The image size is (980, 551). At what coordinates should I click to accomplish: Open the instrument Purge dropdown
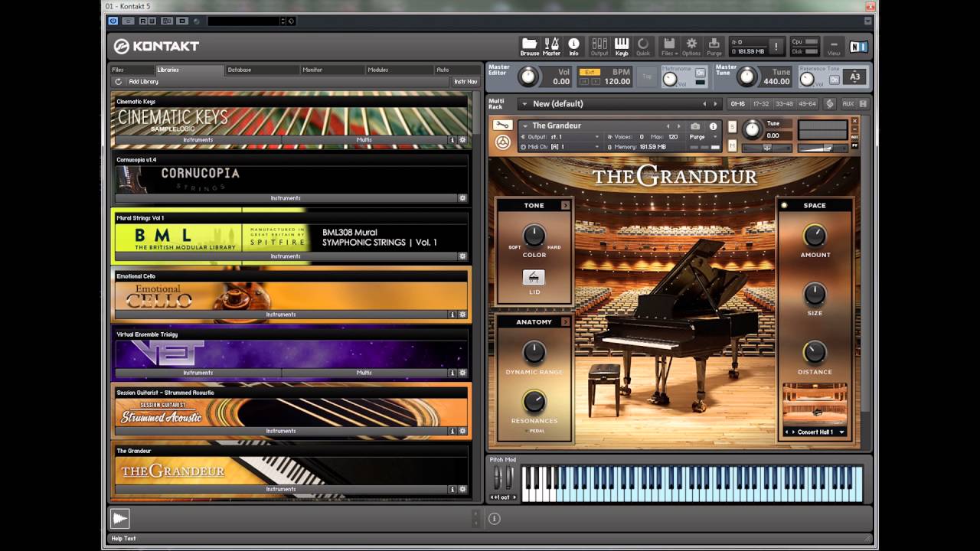coord(703,137)
